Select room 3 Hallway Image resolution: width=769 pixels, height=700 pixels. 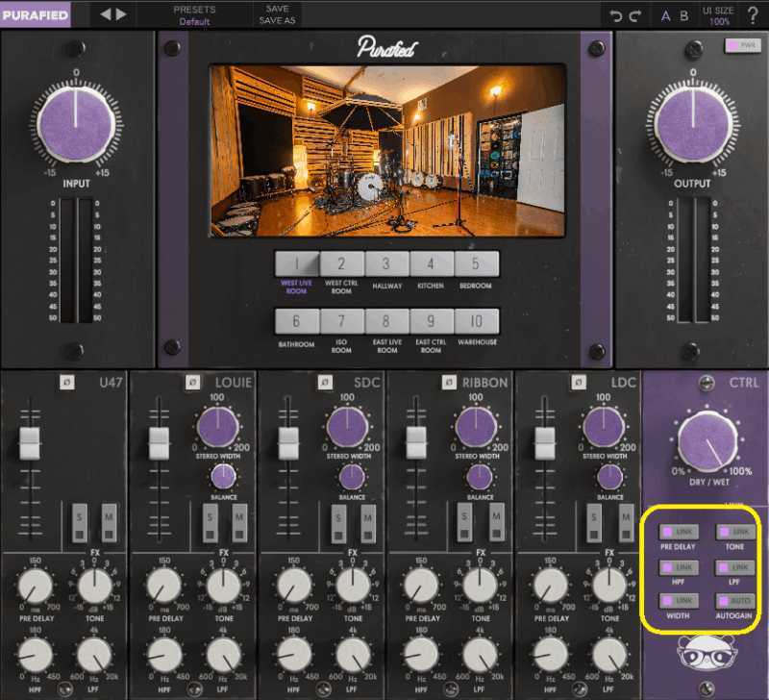pos(386,263)
